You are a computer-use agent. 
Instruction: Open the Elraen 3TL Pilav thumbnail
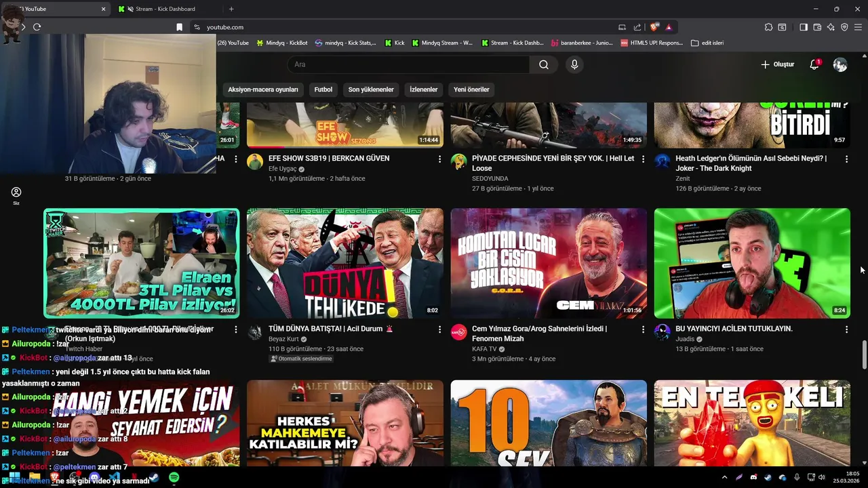(142, 263)
